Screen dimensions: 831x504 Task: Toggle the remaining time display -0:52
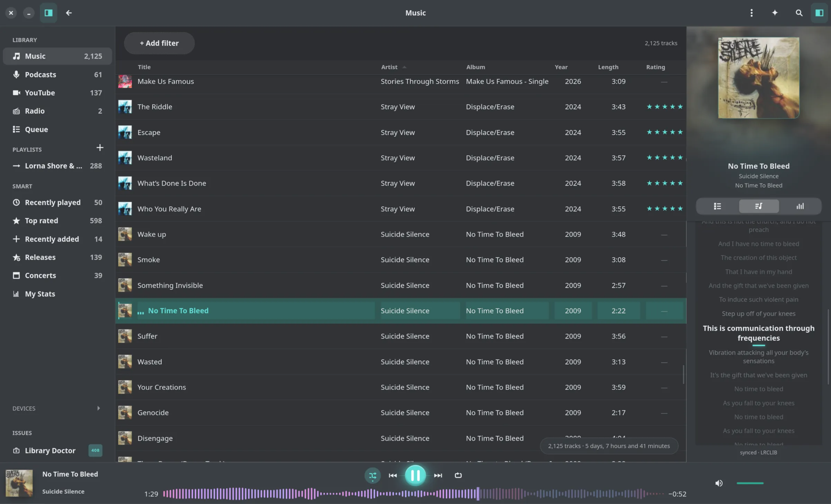coord(677,494)
